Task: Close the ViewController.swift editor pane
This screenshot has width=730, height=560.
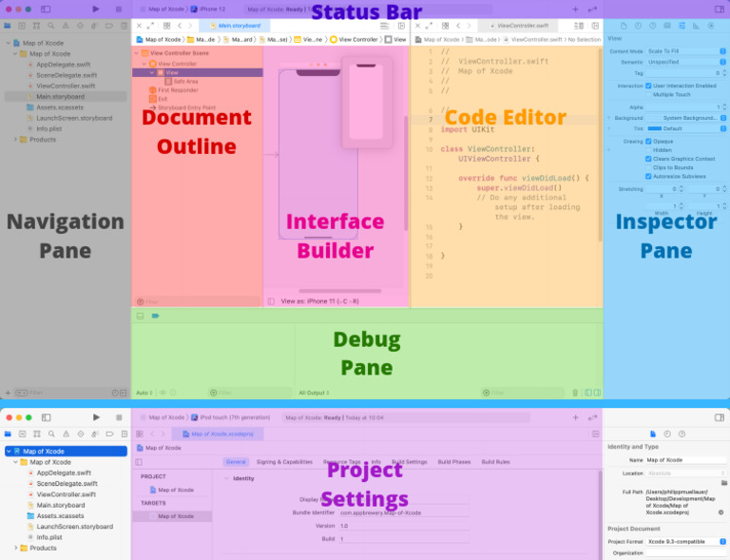Action: click(x=417, y=26)
